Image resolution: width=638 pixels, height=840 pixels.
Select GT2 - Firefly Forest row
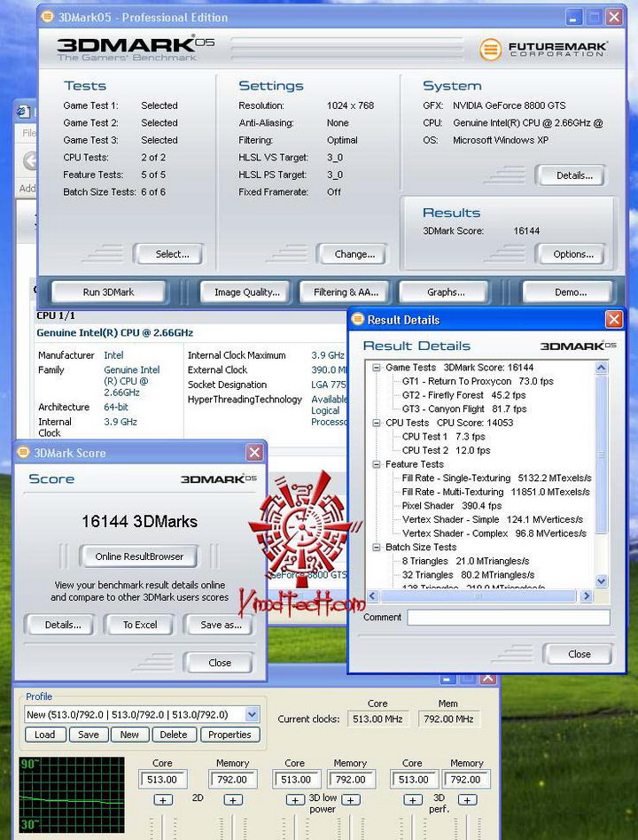click(x=464, y=395)
